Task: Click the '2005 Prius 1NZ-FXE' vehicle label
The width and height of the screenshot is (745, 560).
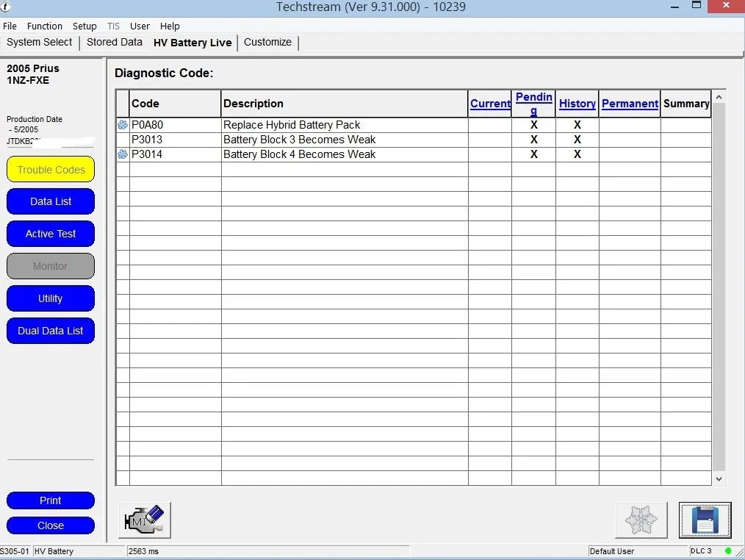Action: coord(33,74)
